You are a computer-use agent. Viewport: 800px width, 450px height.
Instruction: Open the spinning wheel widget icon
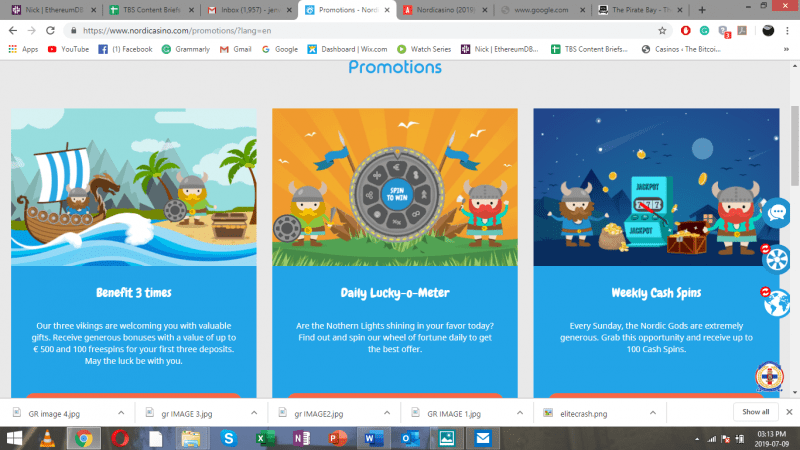[777, 259]
